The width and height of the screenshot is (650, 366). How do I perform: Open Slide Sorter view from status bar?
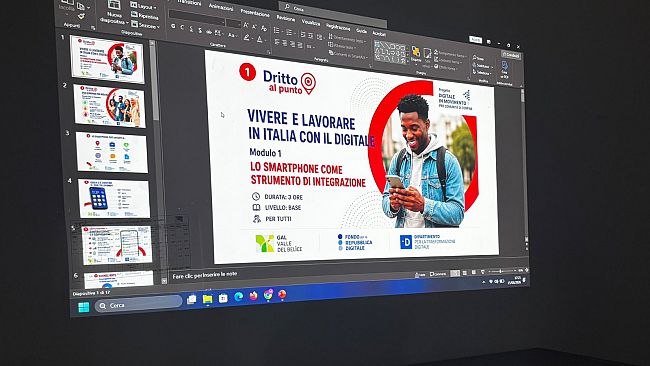[x=465, y=273]
